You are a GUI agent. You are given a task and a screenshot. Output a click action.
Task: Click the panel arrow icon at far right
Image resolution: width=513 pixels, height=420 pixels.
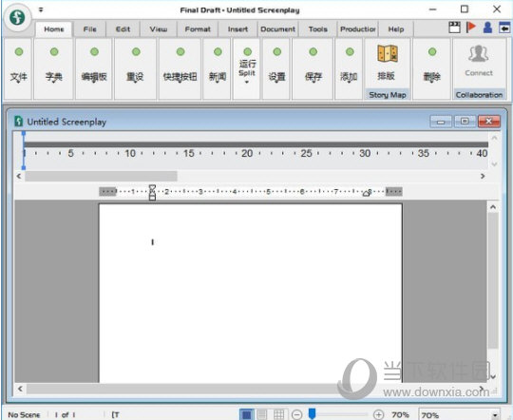[x=504, y=28]
